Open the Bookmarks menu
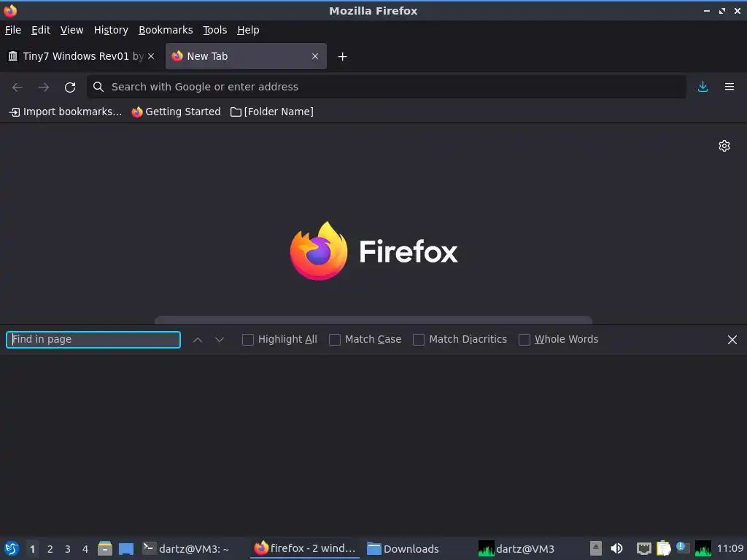Screen dimensions: 747x560 166,30
